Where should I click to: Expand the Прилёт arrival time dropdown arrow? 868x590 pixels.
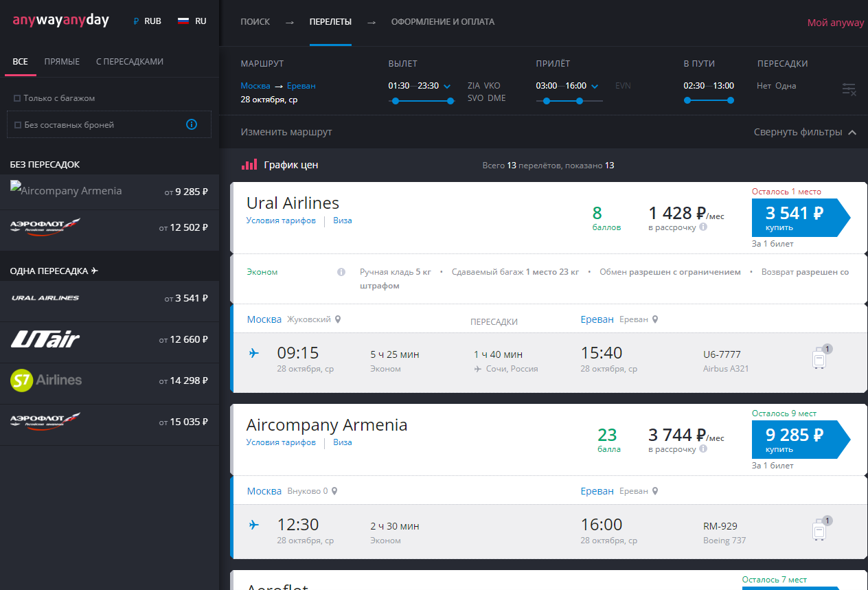click(595, 87)
